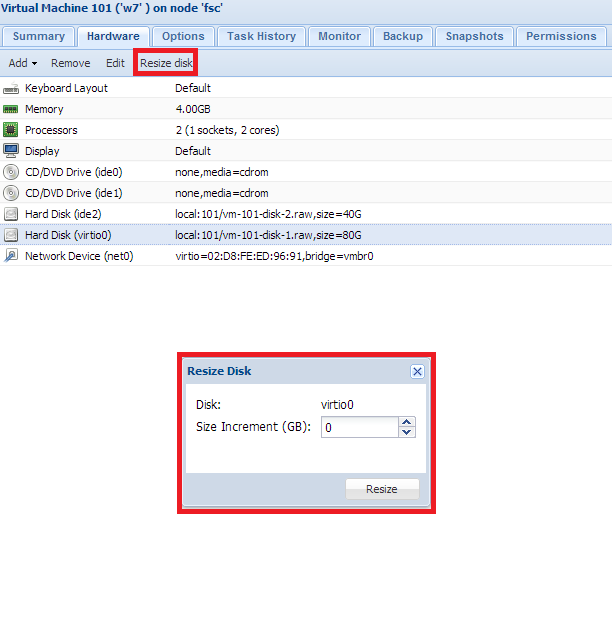
Task: Increase Size Increment with up arrow
Action: pyautogui.click(x=406, y=422)
